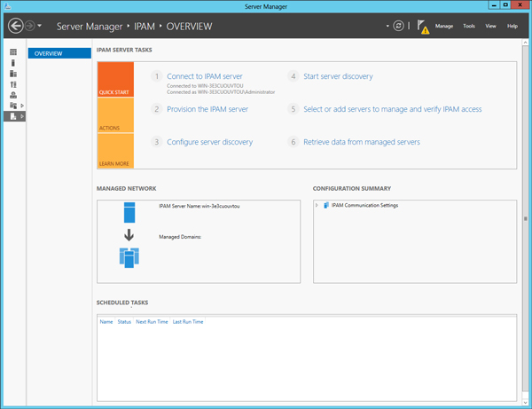Image resolution: width=532 pixels, height=409 pixels.
Task: Click the IPAM Communication Settings icon
Action: pos(326,205)
